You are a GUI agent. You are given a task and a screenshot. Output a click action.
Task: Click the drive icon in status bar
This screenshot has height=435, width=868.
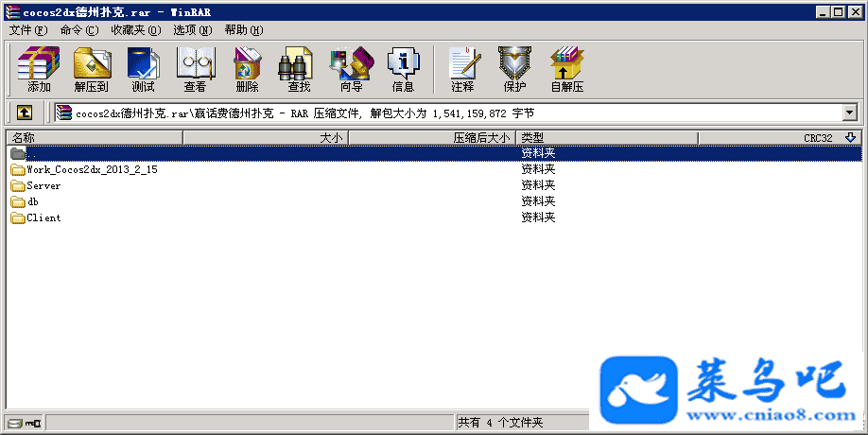[x=15, y=424]
